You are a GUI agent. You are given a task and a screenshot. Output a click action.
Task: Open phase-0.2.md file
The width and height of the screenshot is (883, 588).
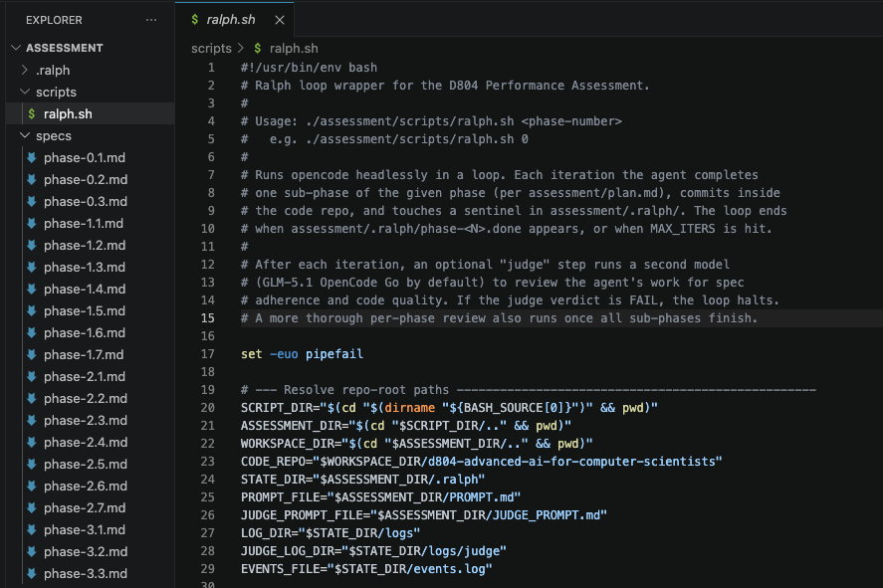91,179
